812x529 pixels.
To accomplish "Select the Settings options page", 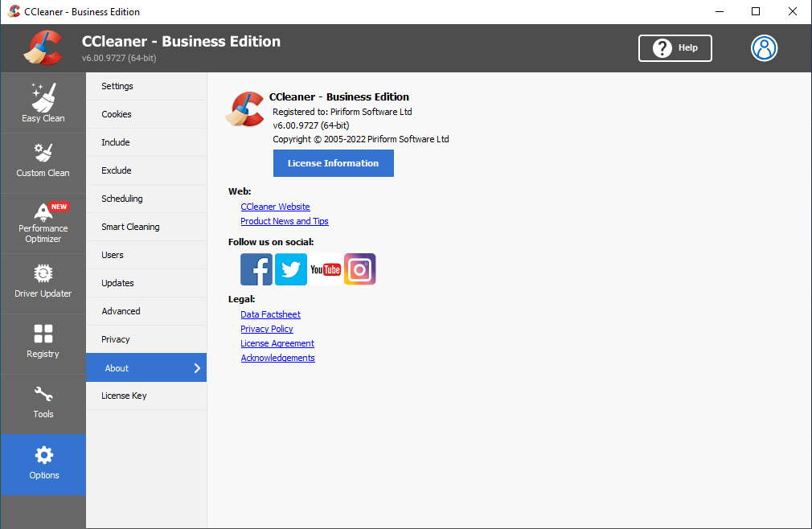I will (146, 86).
